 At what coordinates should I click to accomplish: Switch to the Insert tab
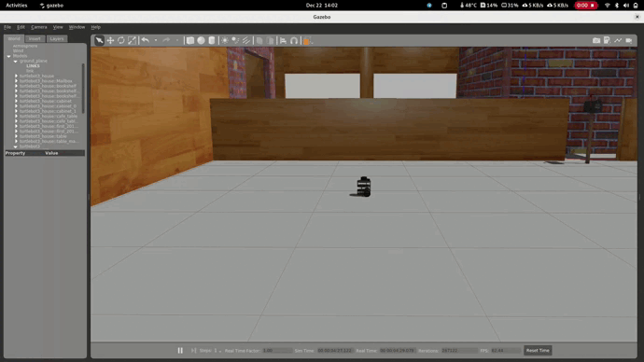click(35, 38)
